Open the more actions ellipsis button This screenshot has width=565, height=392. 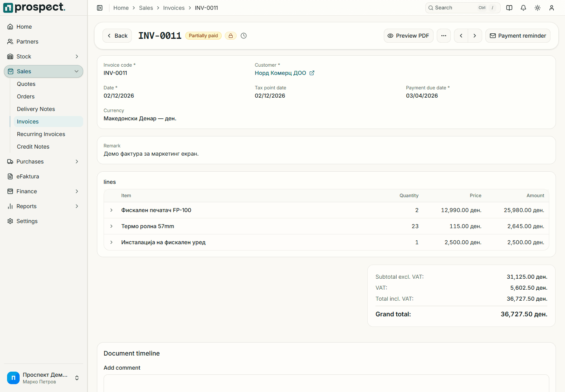(x=444, y=36)
